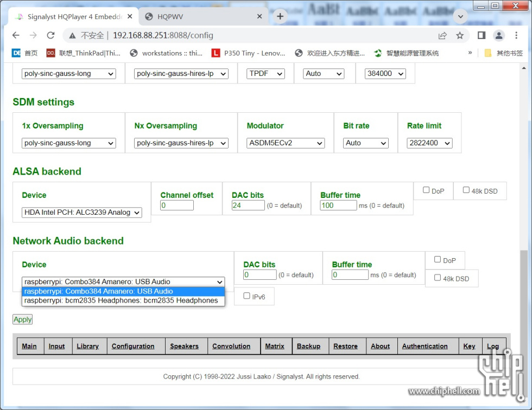This screenshot has height=410, width=532.
Task: Open the Convolution page link
Action: click(x=231, y=346)
